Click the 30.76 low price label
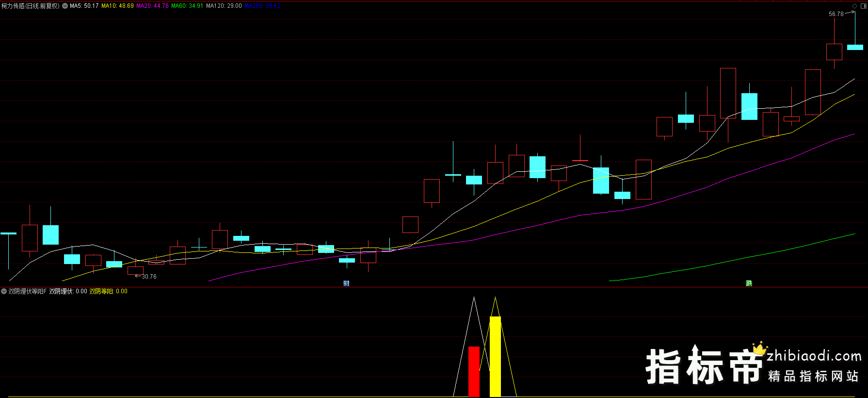 149,277
